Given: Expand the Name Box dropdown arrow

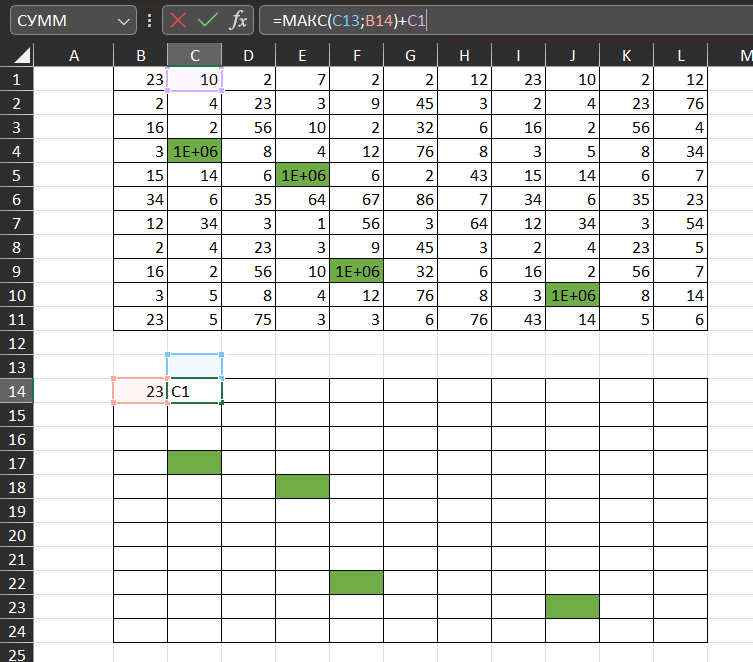Looking at the screenshot, I should coord(124,20).
